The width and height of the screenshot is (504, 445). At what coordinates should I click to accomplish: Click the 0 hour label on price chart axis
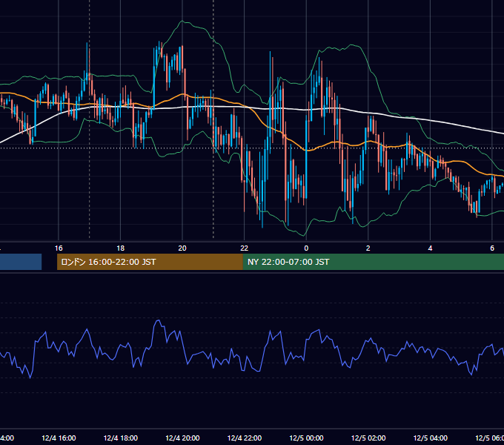(306, 248)
